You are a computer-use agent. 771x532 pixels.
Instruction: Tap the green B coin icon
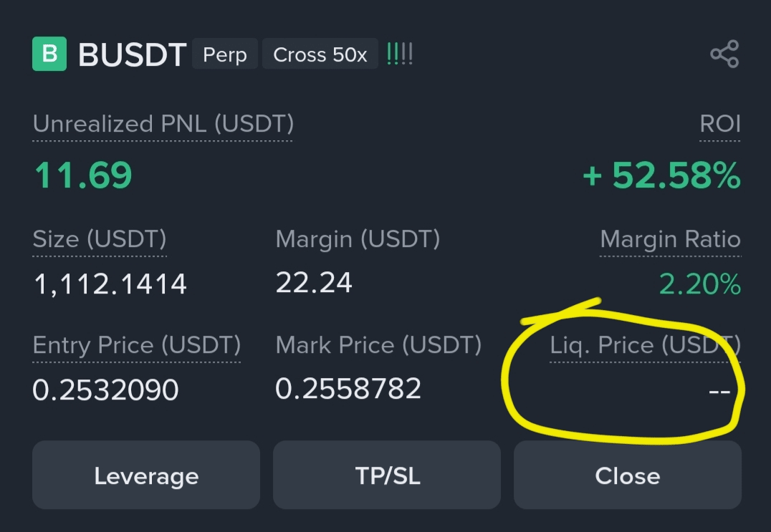pos(49,54)
